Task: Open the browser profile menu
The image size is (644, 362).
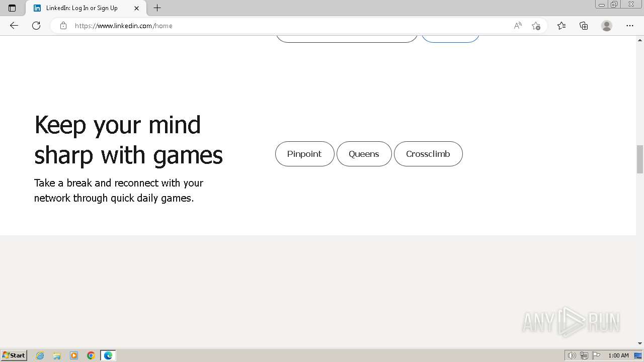Action: tap(607, 26)
